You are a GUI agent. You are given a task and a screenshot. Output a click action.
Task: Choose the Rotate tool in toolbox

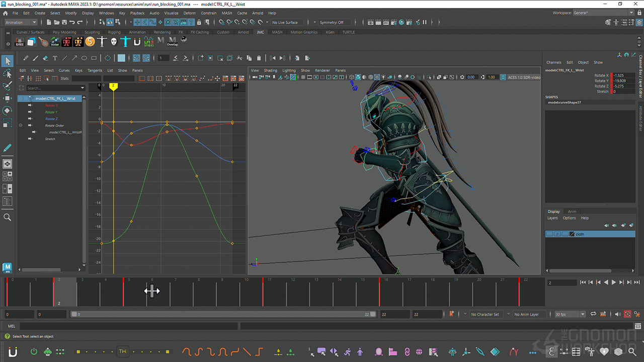coord(7,110)
